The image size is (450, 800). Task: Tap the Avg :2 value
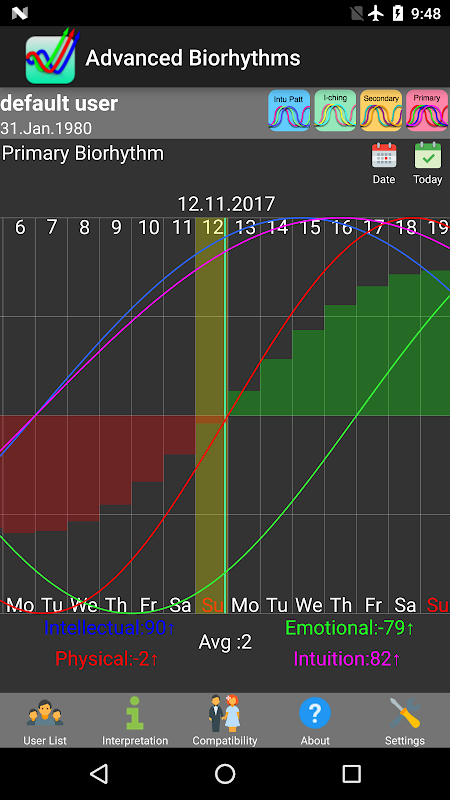[225, 642]
